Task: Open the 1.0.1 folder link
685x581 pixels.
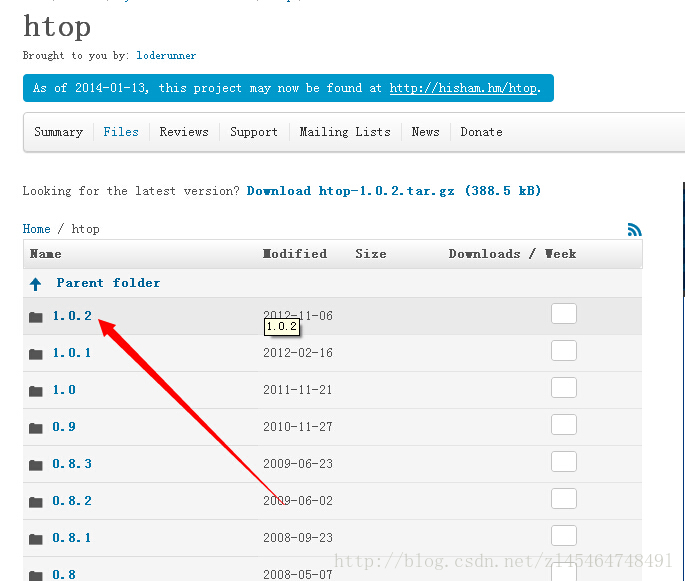Action: point(72,353)
